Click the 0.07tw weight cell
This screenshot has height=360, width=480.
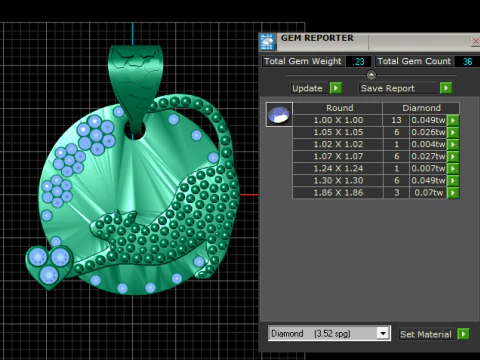tap(428, 193)
